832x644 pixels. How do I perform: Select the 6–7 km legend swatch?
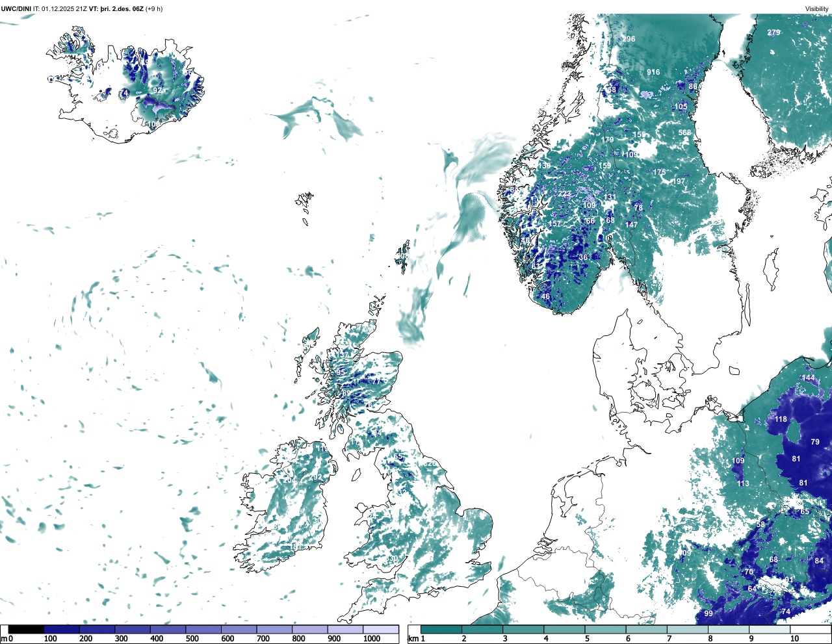click(x=646, y=630)
